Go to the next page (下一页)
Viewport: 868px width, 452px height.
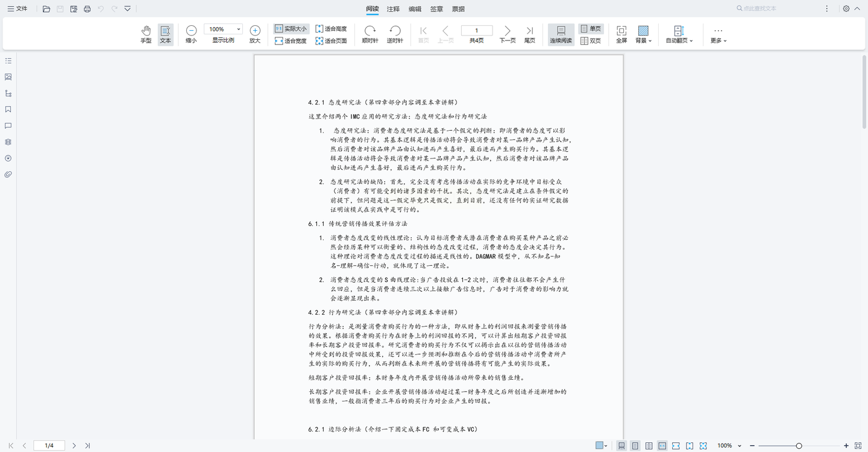(x=508, y=35)
